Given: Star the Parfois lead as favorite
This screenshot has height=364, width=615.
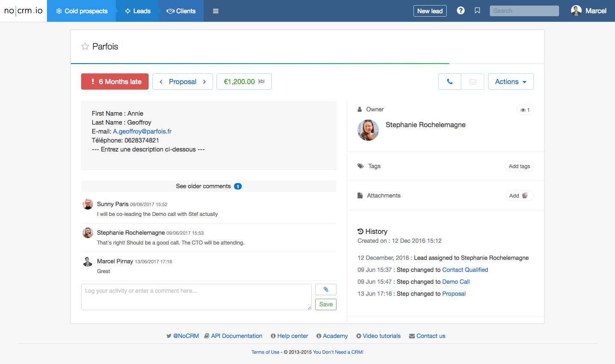Looking at the screenshot, I should (85, 47).
